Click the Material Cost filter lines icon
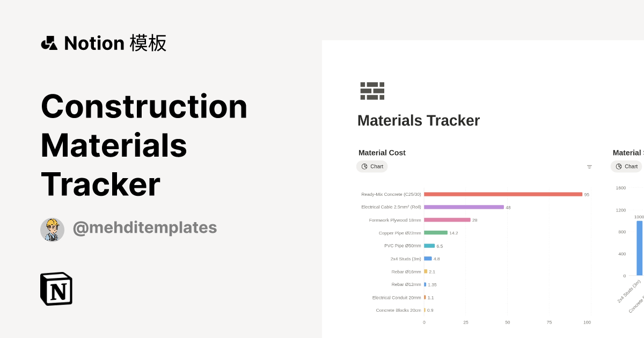 click(589, 167)
